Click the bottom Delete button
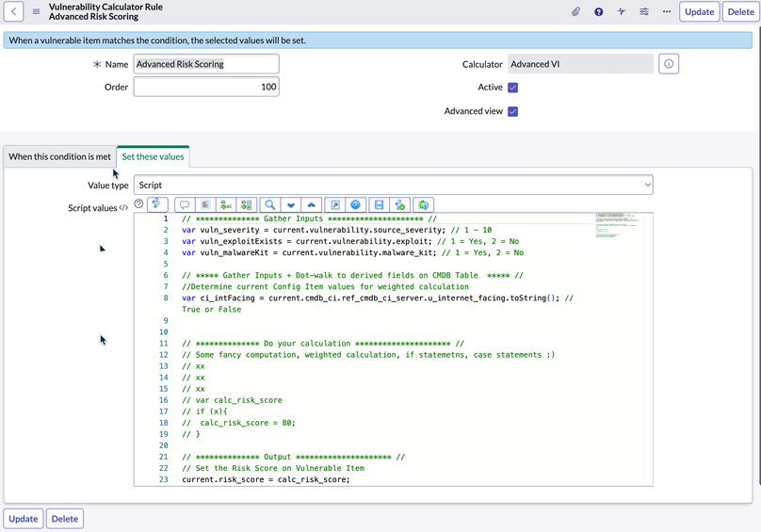The height and width of the screenshot is (532, 761). (65, 519)
